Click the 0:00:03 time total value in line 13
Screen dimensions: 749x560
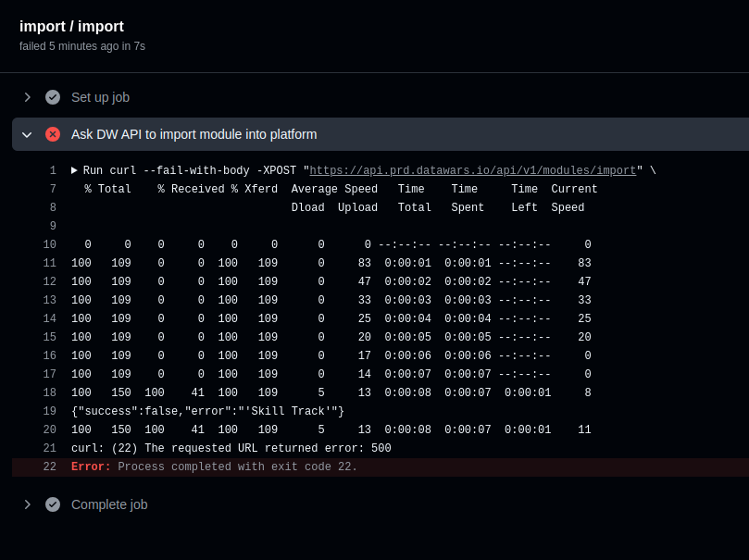tap(408, 300)
